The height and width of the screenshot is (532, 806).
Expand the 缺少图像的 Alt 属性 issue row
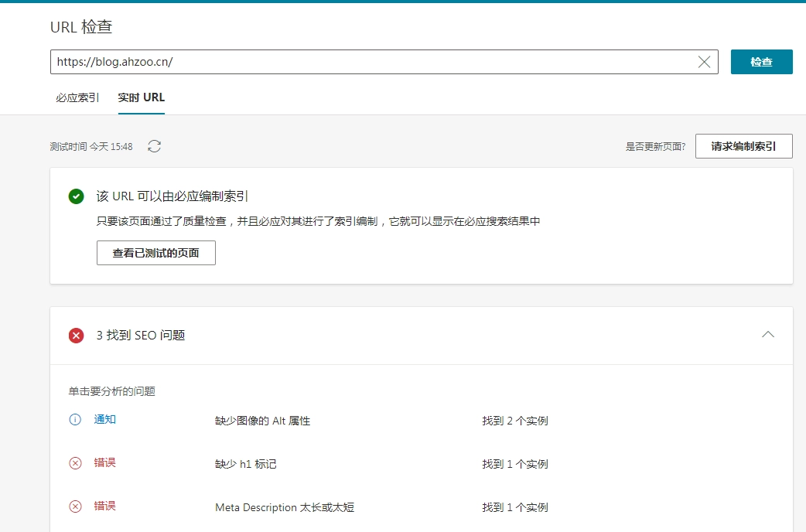pyautogui.click(x=263, y=419)
